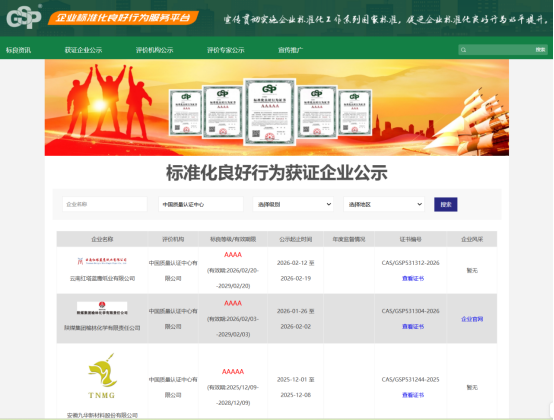Click the 中国质量认证中心 agency field
This screenshot has width=554, height=420.
click(201, 205)
